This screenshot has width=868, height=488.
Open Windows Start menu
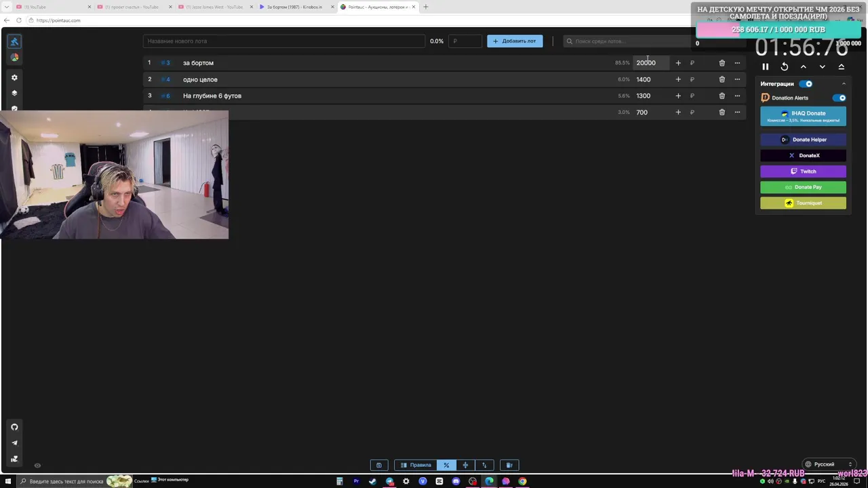tap(7, 481)
